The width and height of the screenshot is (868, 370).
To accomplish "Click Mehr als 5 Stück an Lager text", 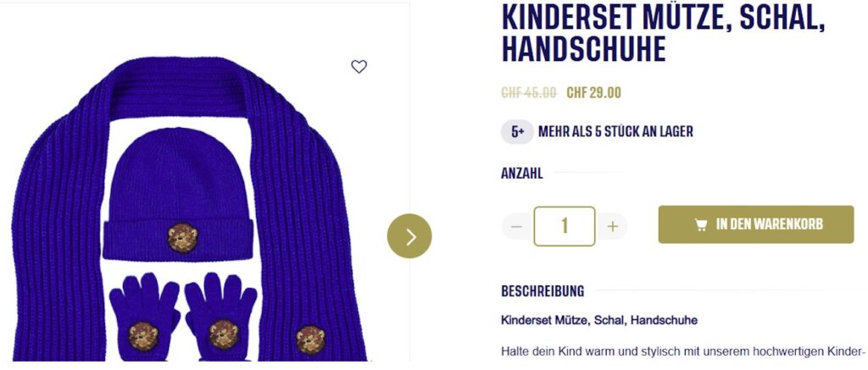I will [x=615, y=132].
